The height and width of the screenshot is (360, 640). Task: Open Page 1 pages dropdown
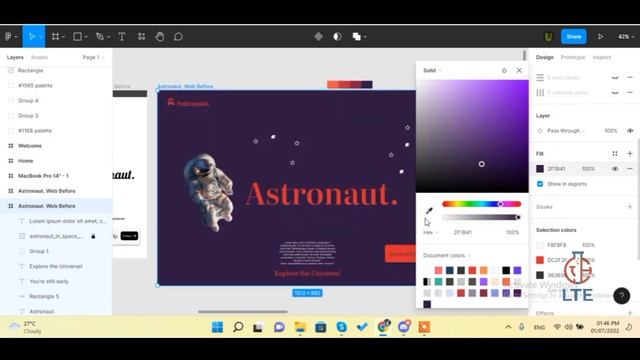(x=93, y=57)
